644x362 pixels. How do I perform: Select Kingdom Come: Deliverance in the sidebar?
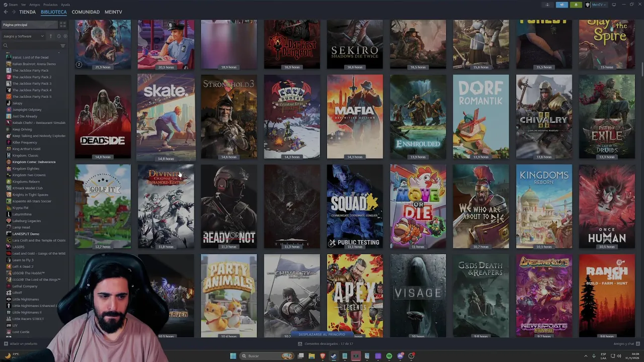click(x=34, y=162)
